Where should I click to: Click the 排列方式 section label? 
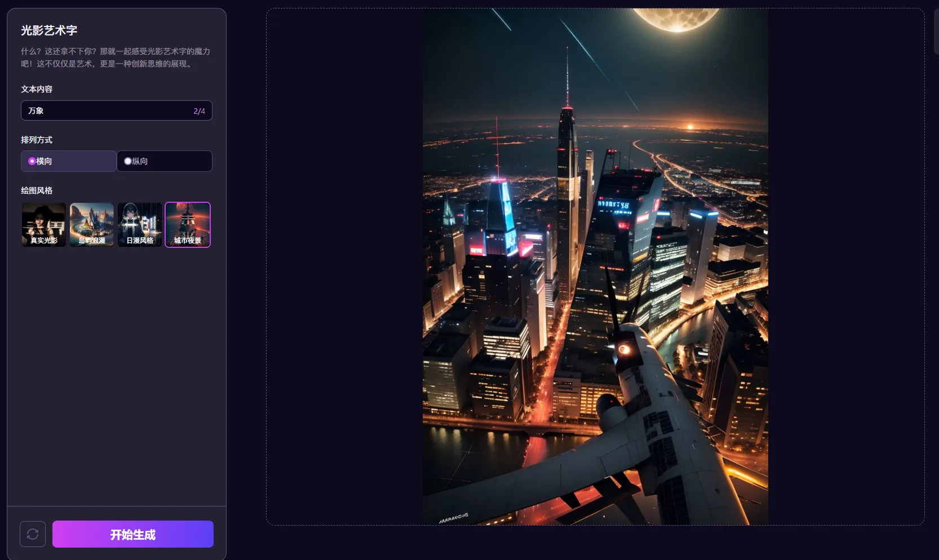pos(37,140)
